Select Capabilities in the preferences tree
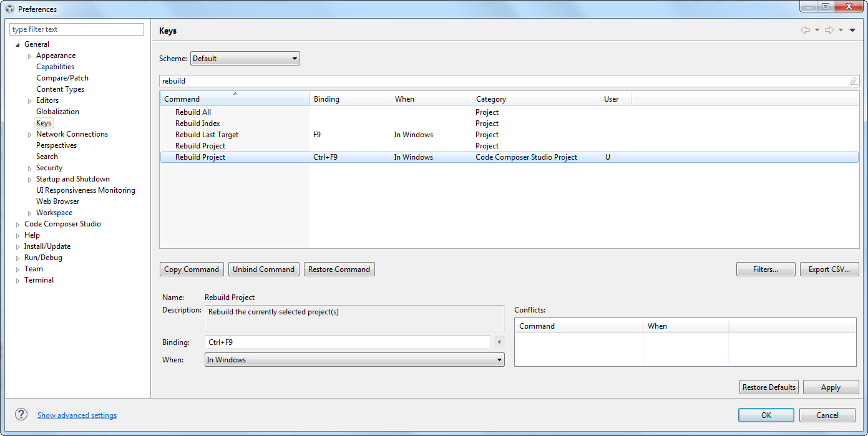This screenshot has height=436, width=868. [55, 67]
